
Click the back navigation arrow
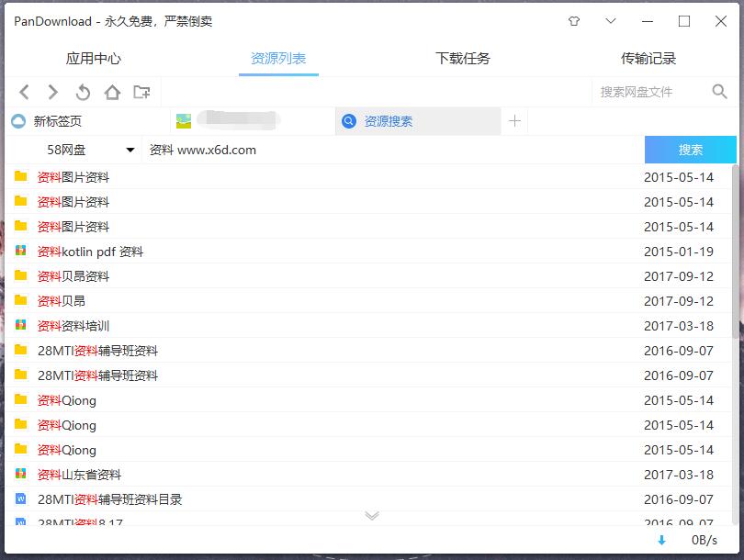tap(25, 92)
